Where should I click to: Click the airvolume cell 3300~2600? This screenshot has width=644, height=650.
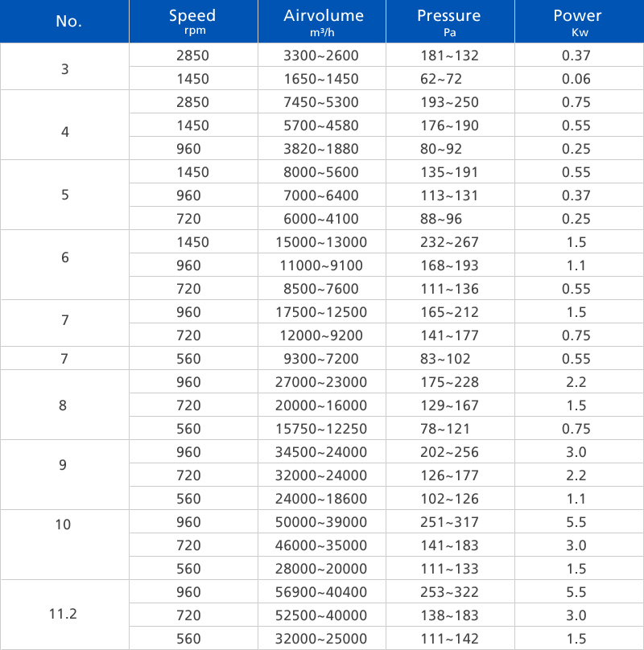coord(324,56)
